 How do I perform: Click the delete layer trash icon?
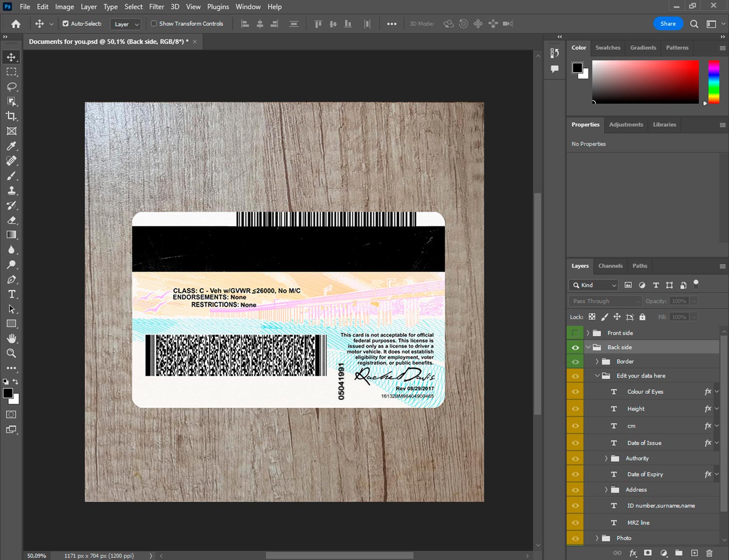point(709,553)
